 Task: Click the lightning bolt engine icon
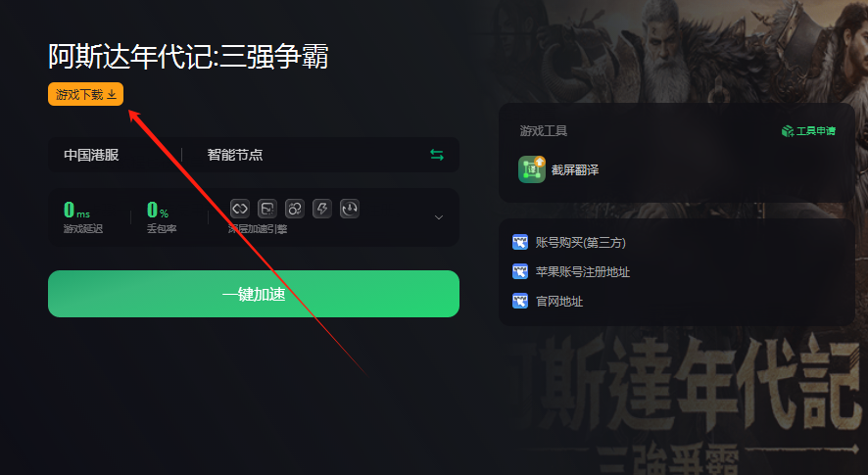tap(322, 209)
